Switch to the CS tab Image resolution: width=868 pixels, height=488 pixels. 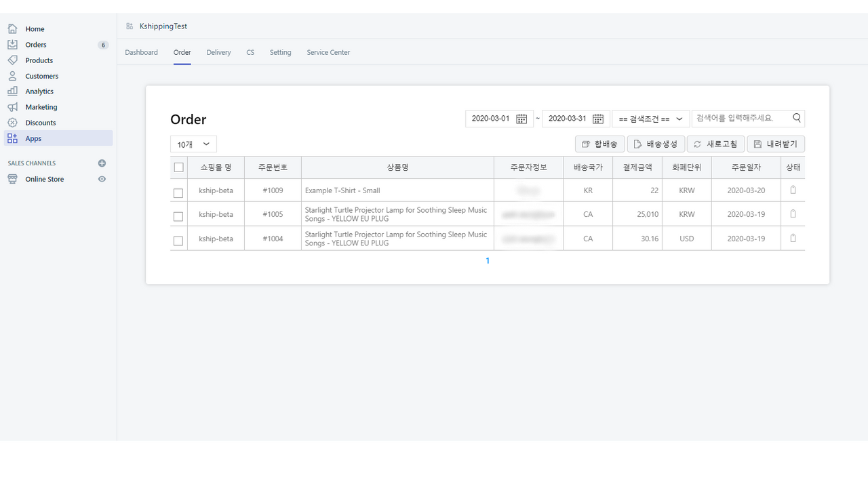[x=250, y=52]
